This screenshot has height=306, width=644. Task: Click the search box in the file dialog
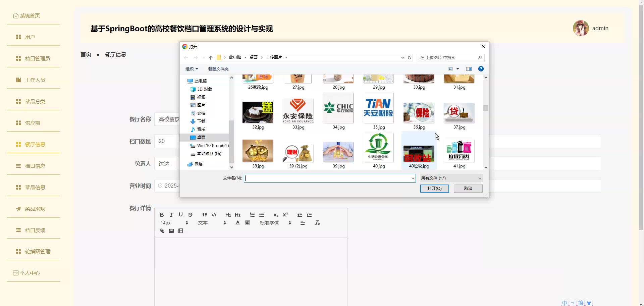pyautogui.click(x=450, y=57)
